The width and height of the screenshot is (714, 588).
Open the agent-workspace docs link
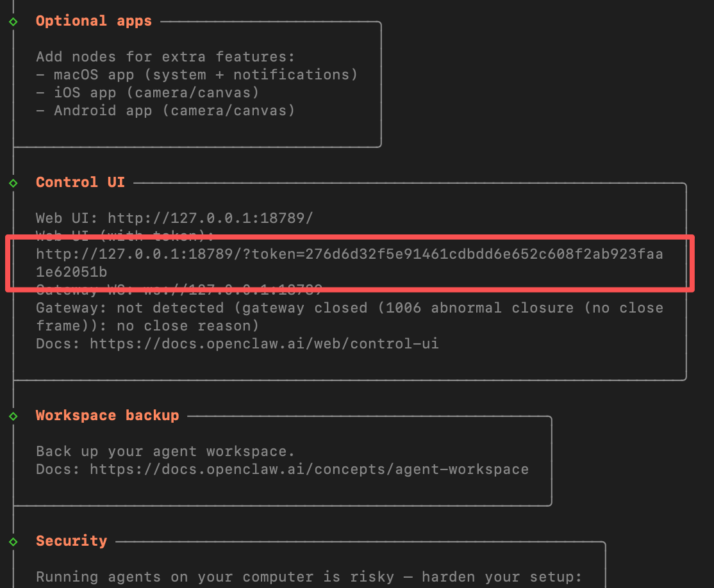[x=309, y=470]
